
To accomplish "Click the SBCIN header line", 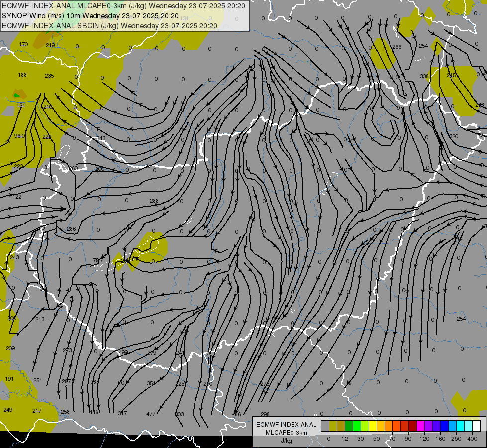I will pyautogui.click(x=109, y=26).
